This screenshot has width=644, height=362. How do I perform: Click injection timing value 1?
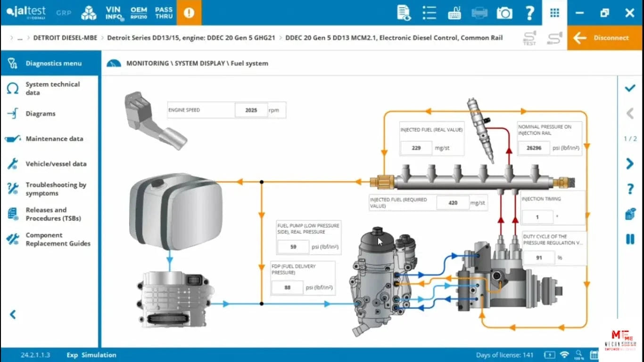pos(537,217)
